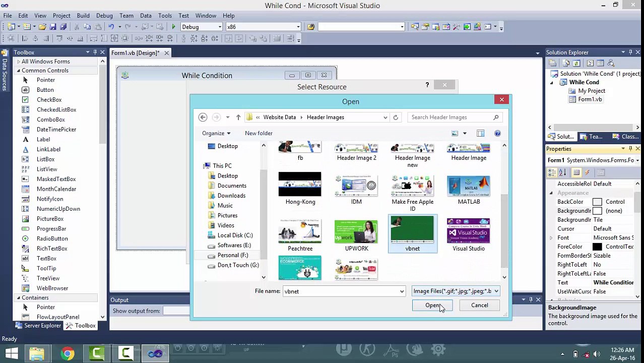Expand the Font property row
The height and width of the screenshot is (363, 644).
click(551, 238)
